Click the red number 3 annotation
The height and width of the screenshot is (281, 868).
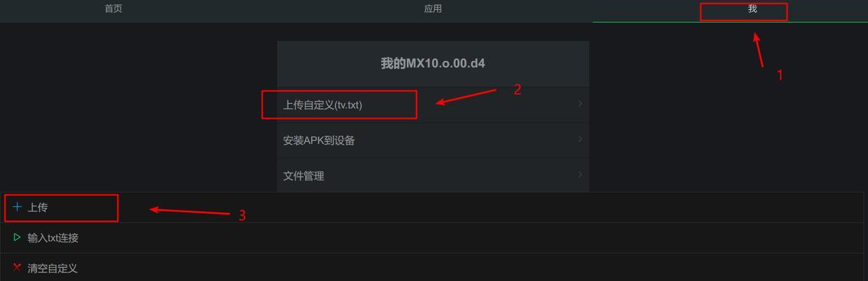click(x=242, y=216)
